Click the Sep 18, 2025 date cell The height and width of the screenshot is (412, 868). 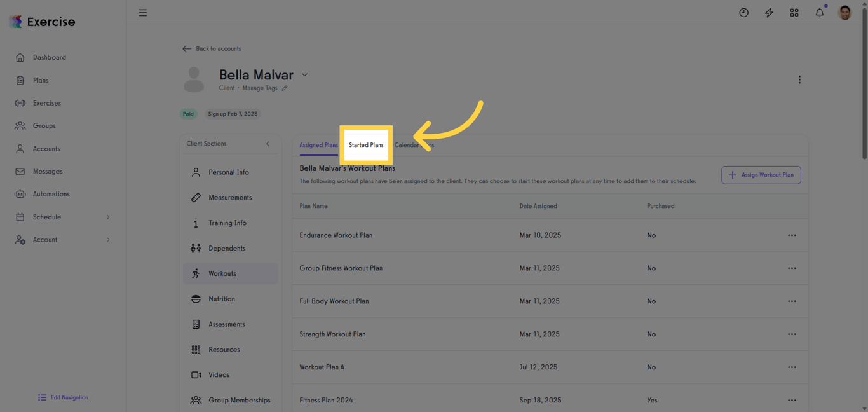click(x=540, y=401)
